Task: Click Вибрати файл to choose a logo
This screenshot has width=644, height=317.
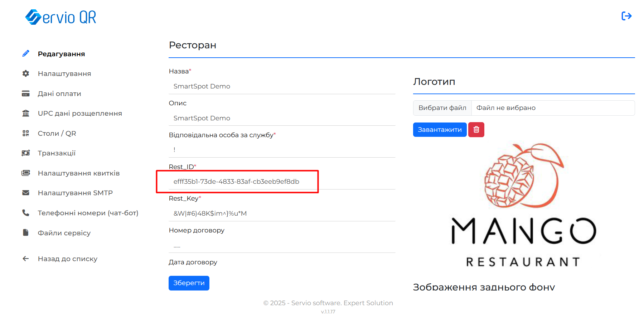Action: 442,108
